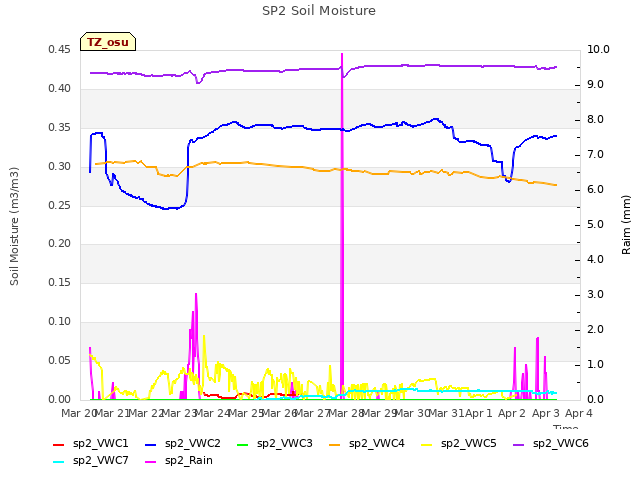Click the Mar 23 date label

[179, 414]
